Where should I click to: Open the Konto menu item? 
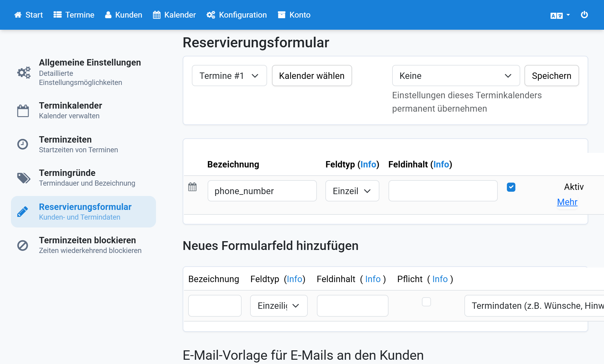294,15
